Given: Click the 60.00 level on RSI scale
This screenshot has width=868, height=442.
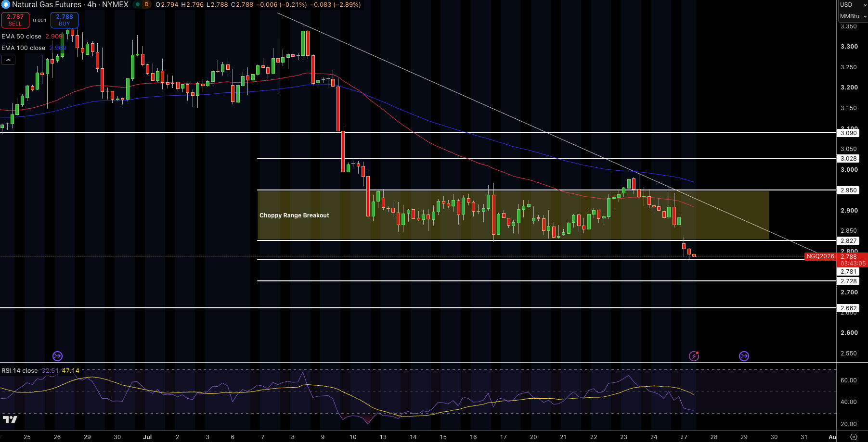Looking at the screenshot, I should pyautogui.click(x=849, y=380).
